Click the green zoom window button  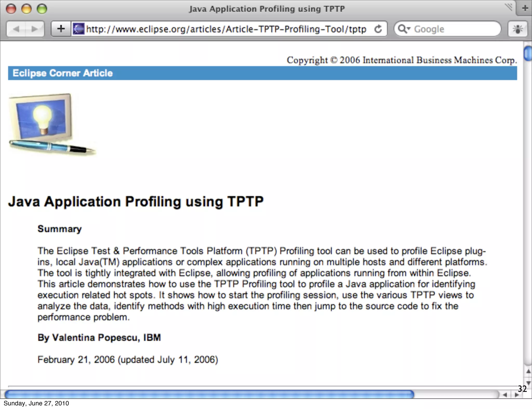[42, 9]
